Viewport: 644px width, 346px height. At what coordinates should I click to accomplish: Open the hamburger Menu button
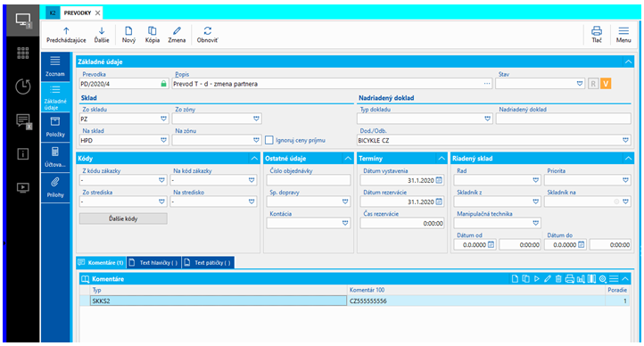coord(623,35)
